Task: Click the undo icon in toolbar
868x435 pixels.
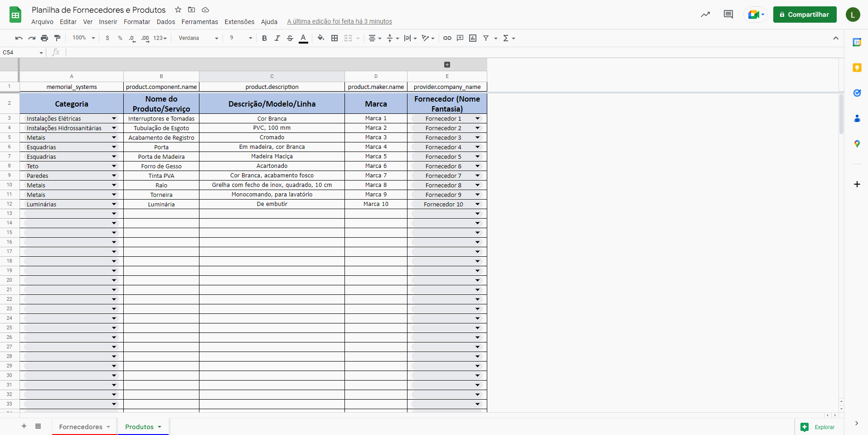Action: [19, 38]
